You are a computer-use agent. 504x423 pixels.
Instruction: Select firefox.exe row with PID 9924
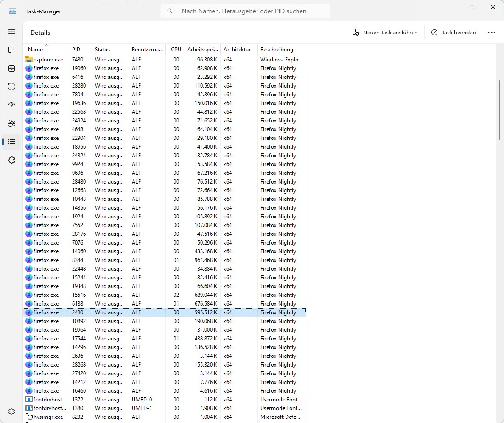[165, 164]
